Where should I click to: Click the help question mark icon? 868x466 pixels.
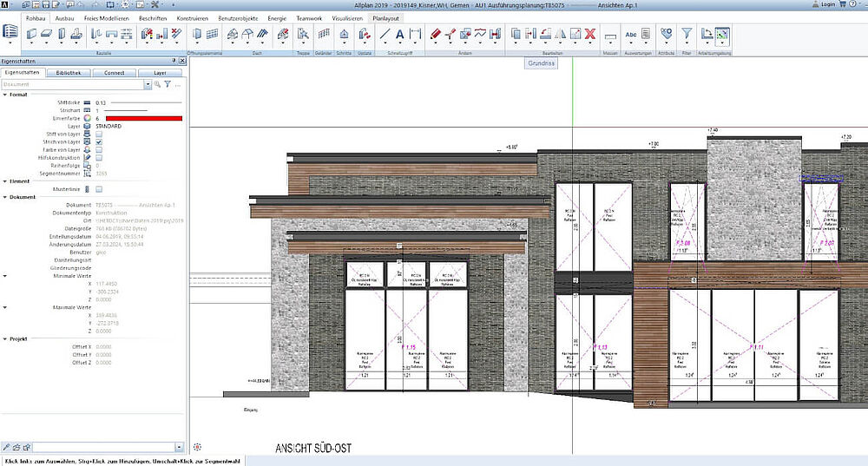coord(852,3)
